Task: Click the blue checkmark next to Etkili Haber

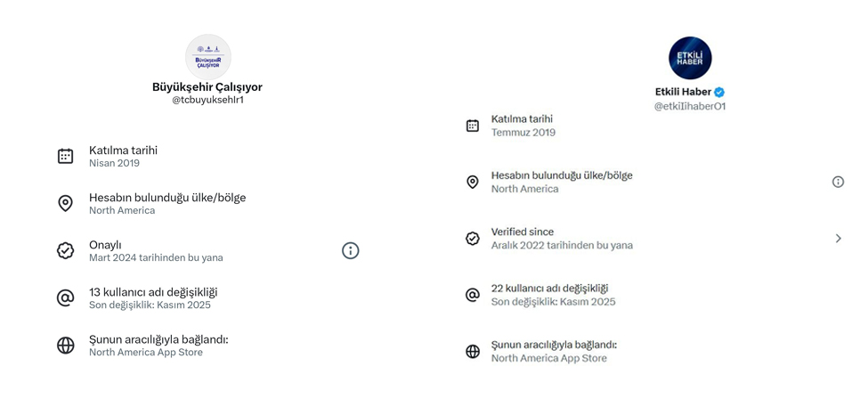Action: (x=719, y=92)
